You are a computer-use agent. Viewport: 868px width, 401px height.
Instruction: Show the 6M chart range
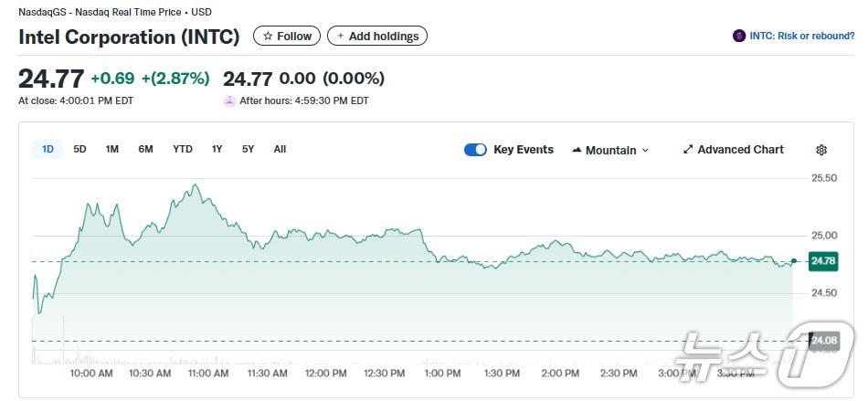[145, 149]
